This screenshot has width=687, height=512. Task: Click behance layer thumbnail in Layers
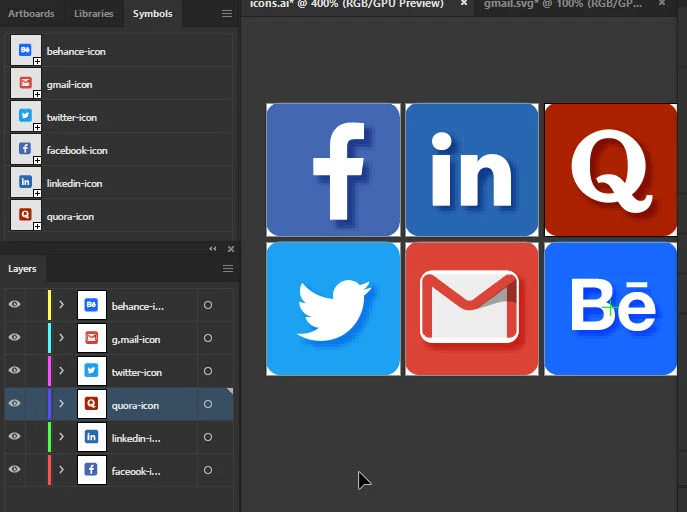(x=92, y=305)
